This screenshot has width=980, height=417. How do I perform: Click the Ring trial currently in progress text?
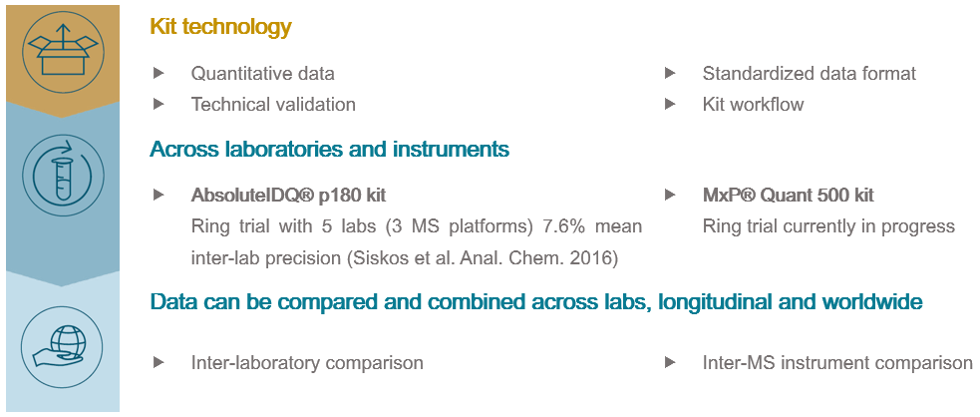point(828,226)
